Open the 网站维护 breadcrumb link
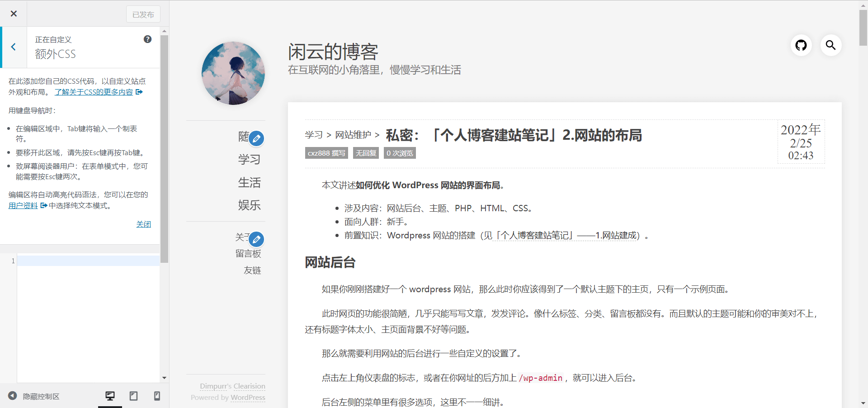Image resolution: width=868 pixels, height=408 pixels. pos(354,135)
